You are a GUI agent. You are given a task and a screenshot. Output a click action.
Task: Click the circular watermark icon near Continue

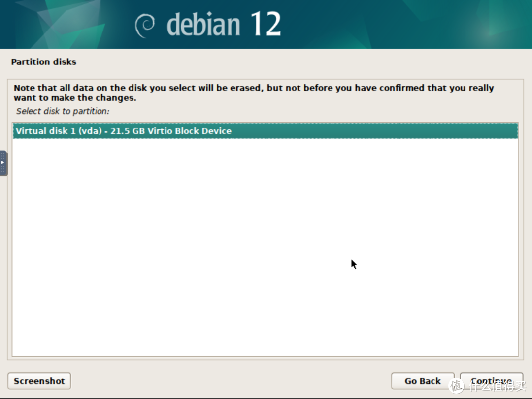(x=456, y=385)
